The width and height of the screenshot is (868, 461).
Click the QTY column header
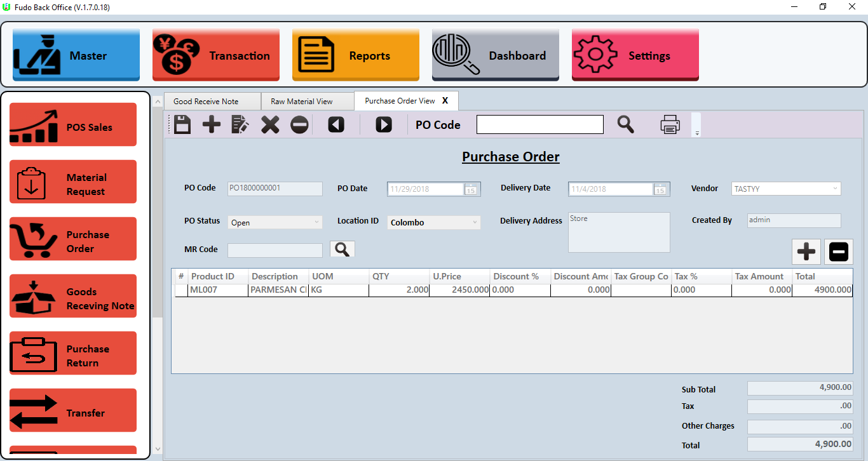point(399,276)
